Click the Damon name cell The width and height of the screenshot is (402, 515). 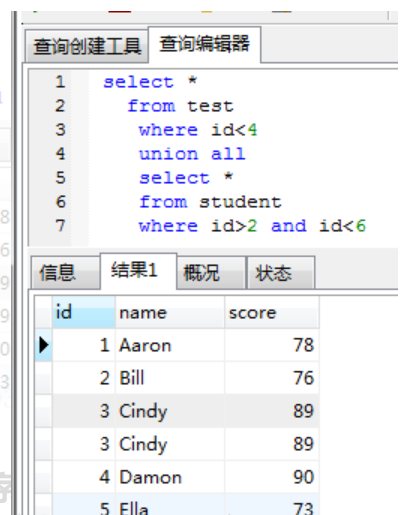coord(170,477)
